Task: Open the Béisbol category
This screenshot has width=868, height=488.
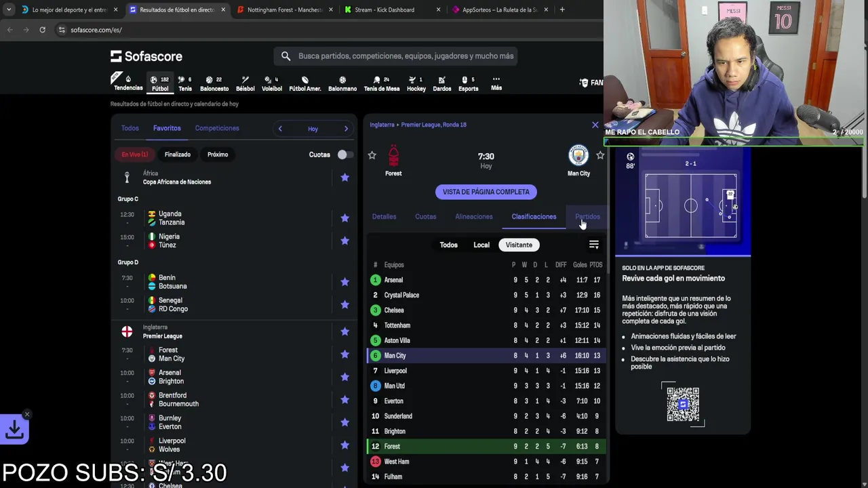Action: (x=245, y=83)
